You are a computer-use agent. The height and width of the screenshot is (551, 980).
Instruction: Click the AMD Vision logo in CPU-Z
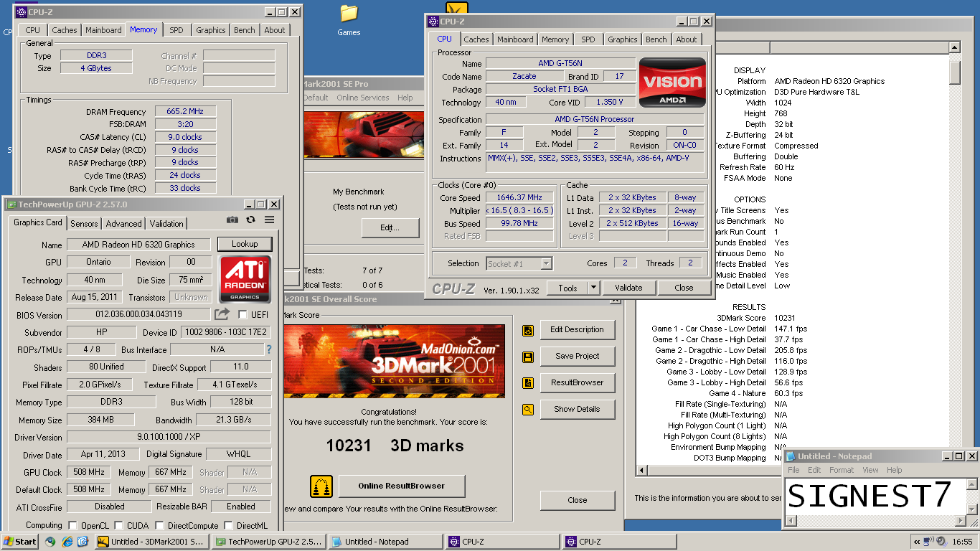point(672,83)
